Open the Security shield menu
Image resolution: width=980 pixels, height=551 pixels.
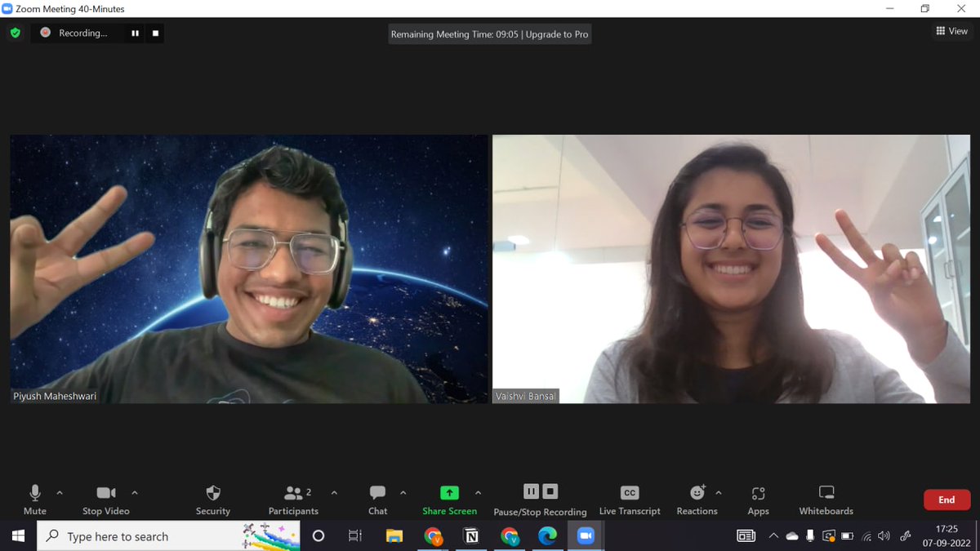click(213, 500)
